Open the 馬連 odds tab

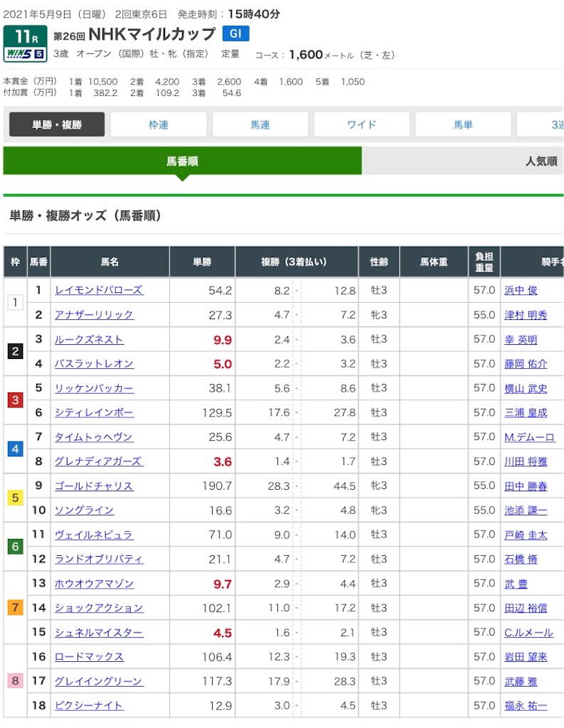pyautogui.click(x=260, y=124)
